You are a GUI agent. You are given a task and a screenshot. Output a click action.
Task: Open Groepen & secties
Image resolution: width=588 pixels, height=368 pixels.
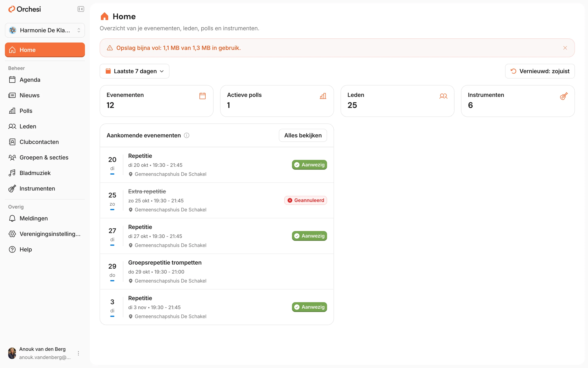tap(45, 157)
